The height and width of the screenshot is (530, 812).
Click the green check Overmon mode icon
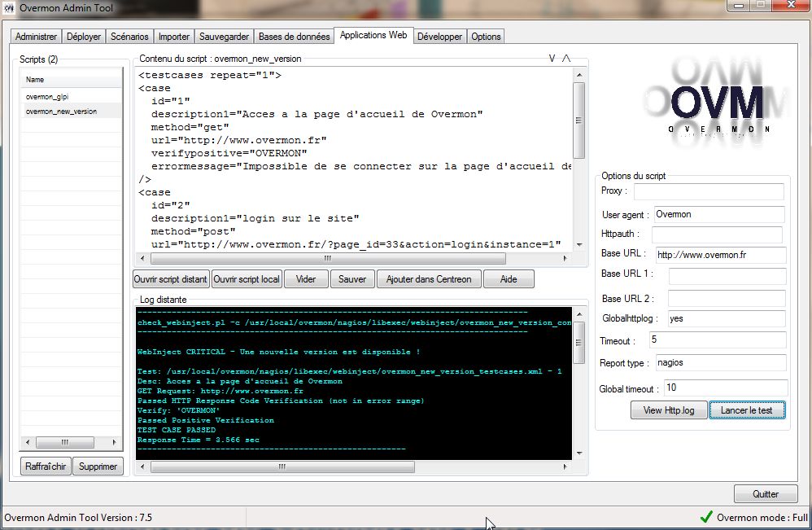point(706,516)
